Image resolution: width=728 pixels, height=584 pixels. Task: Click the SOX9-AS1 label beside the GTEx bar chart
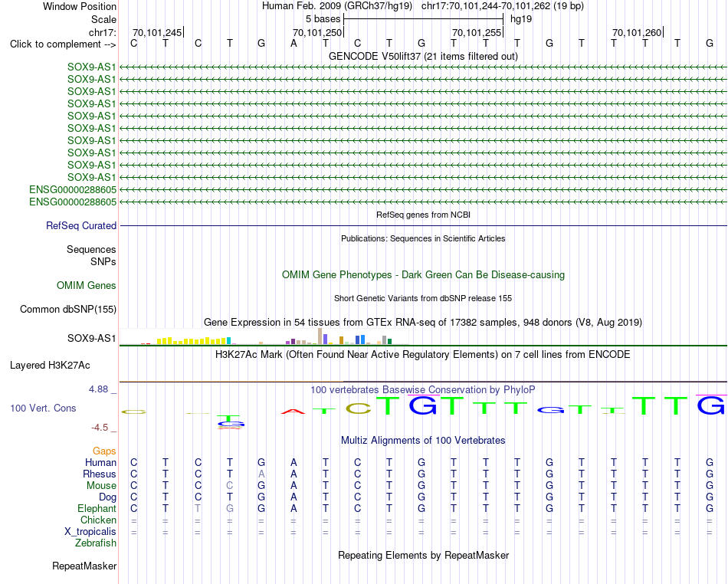[x=91, y=338]
